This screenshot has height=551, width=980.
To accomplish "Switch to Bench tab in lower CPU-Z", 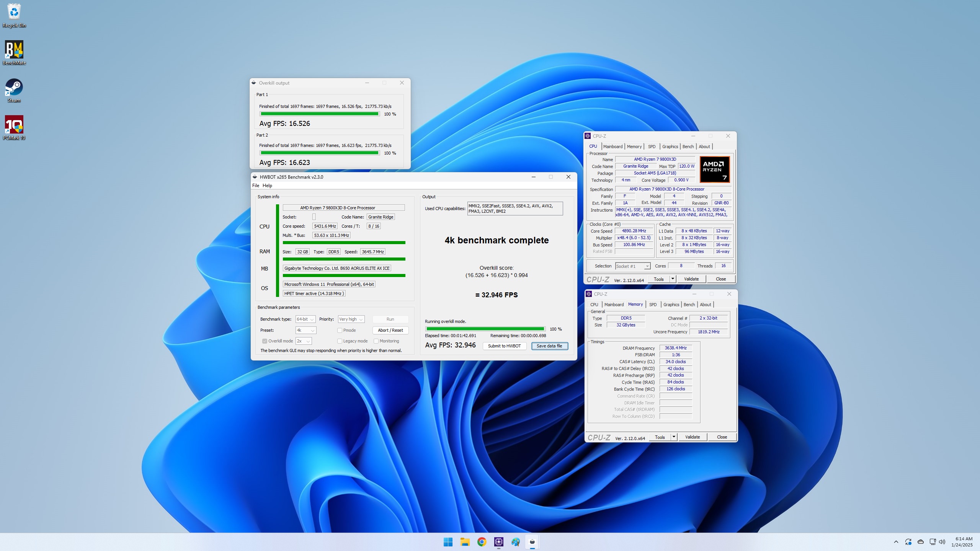I will (x=689, y=305).
